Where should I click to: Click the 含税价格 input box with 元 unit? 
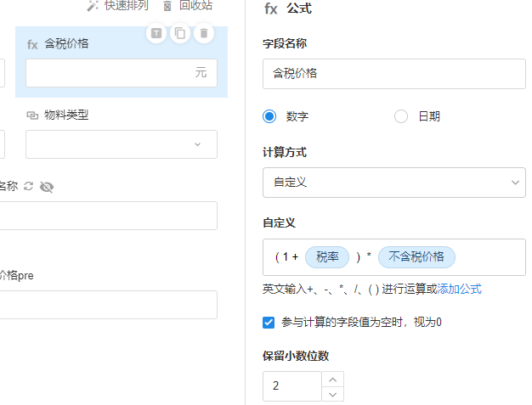[x=122, y=73]
